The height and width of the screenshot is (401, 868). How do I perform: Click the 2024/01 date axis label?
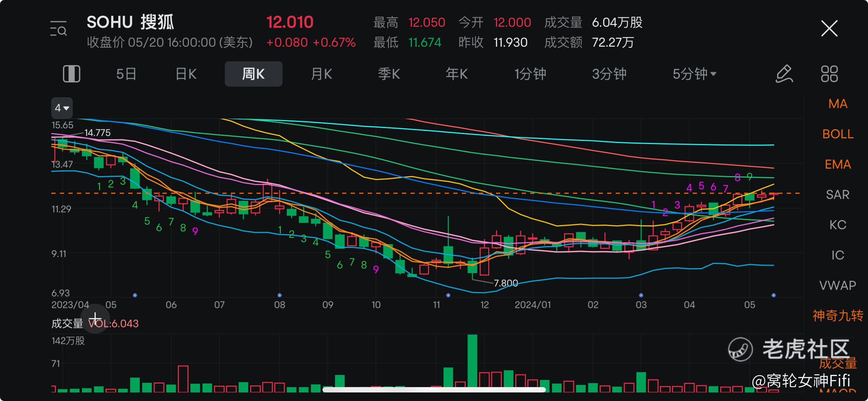533,305
